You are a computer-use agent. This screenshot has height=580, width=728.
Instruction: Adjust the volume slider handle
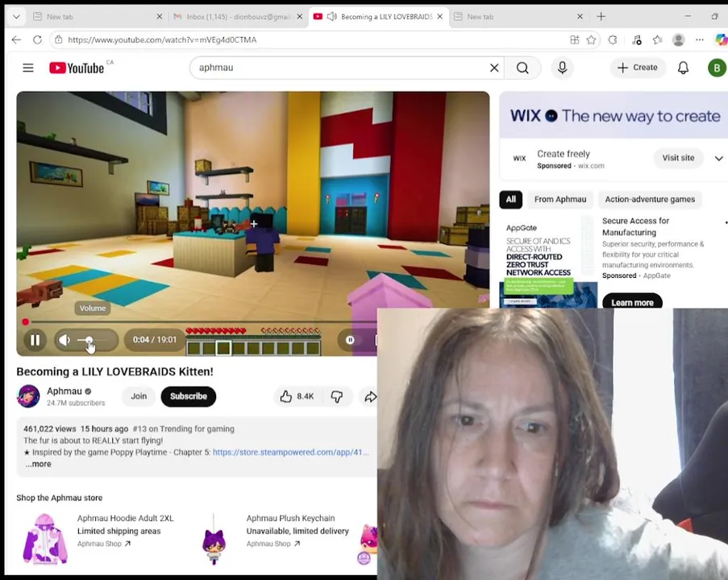click(x=89, y=340)
